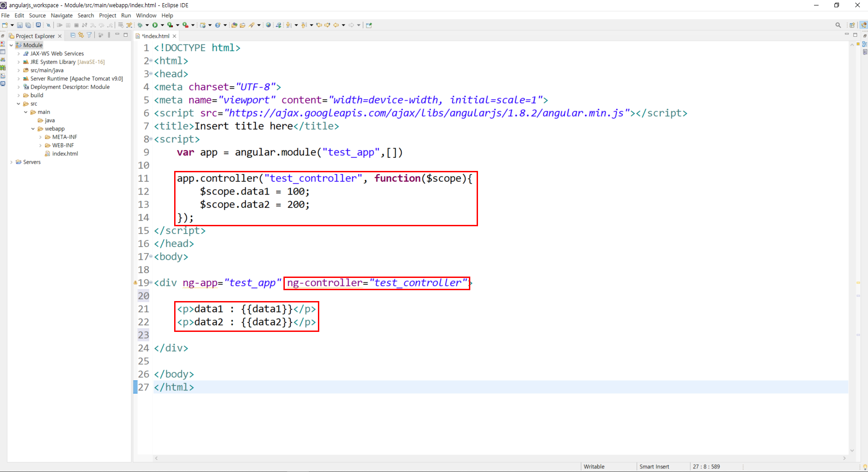Click the 27 : 8 : 589 cursor position
The height and width of the screenshot is (472, 868).
pos(706,467)
